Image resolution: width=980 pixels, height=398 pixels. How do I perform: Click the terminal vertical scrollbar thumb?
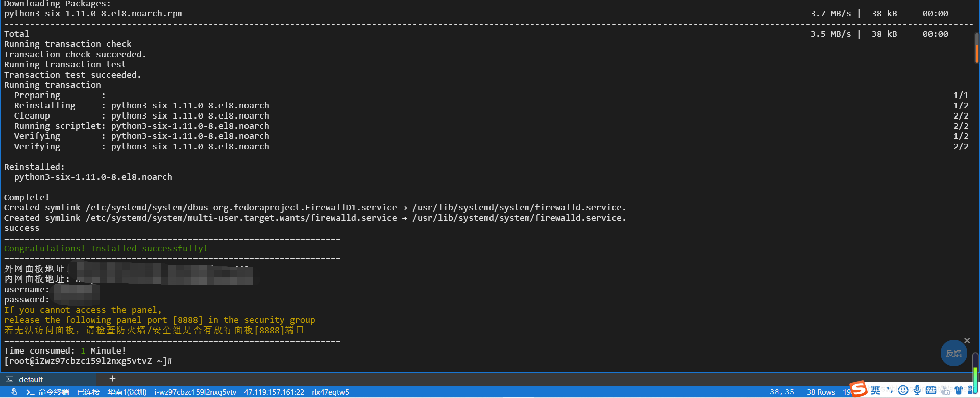[x=977, y=48]
